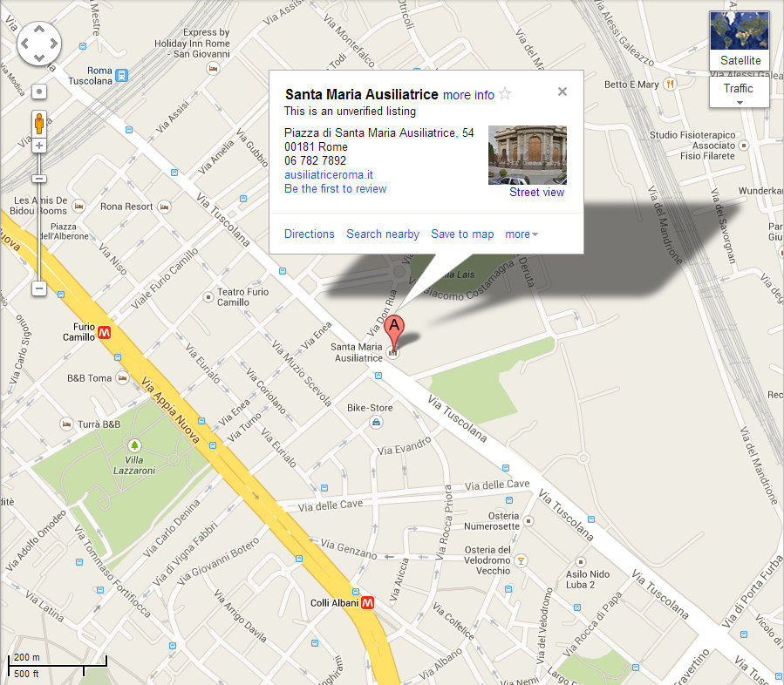Open the Street view thumbnail photo
The height and width of the screenshot is (685, 784).
click(528, 155)
